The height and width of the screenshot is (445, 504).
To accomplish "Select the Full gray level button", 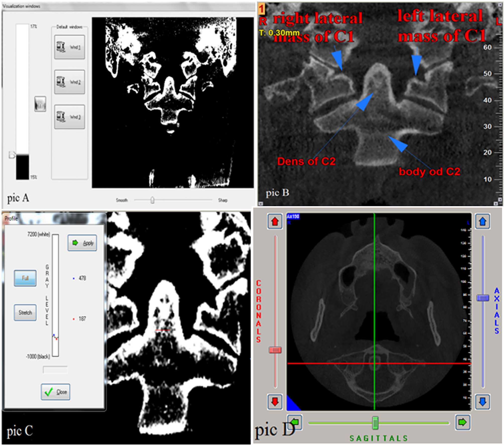I will pyautogui.click(x=25, y=278).
